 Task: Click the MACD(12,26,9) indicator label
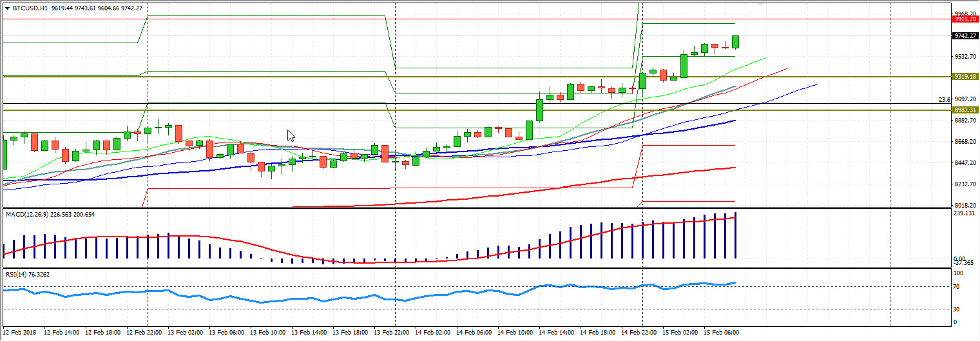pos(28,214)
